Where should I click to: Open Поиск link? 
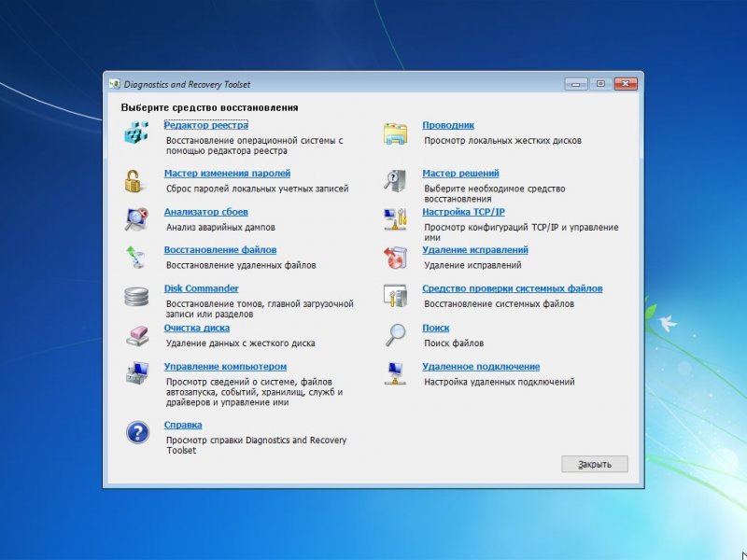(435, 329)
